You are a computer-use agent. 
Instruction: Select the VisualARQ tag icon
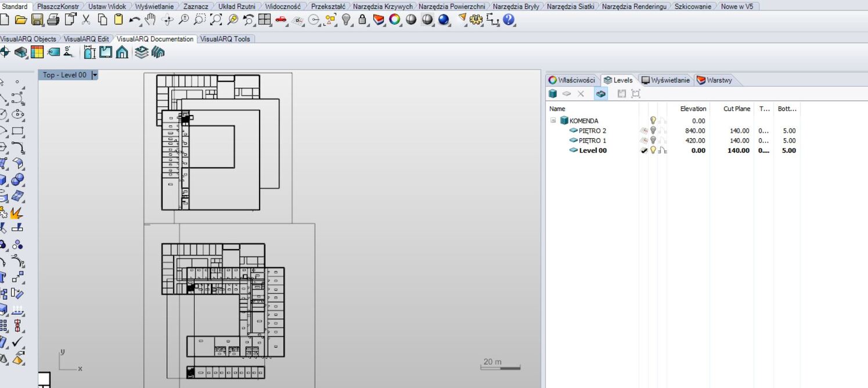pyautogui.click(x=53, y=52)
